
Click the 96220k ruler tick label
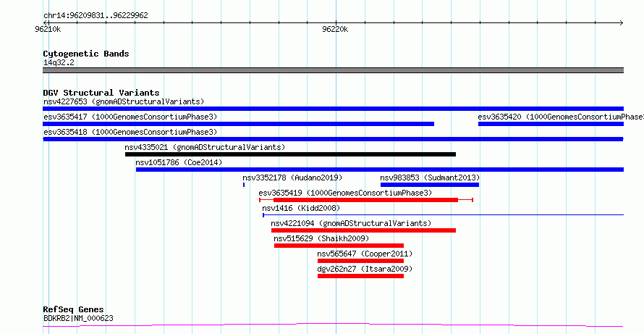(x=336, y=29)
